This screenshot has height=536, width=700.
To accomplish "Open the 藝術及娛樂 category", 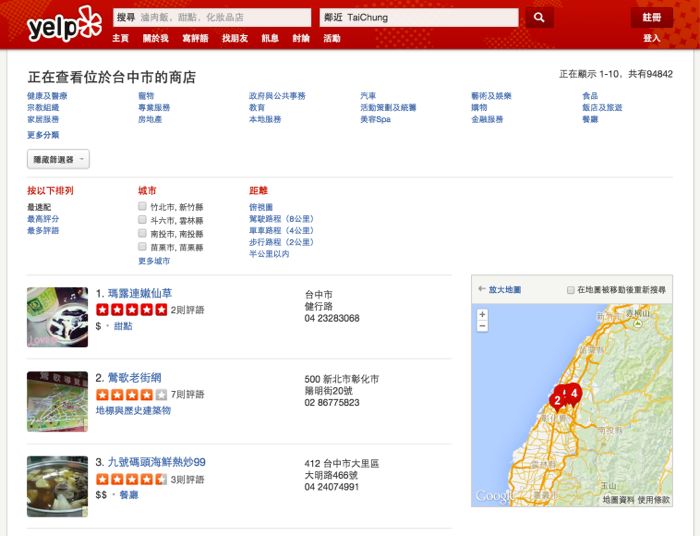I will [492, 96].
